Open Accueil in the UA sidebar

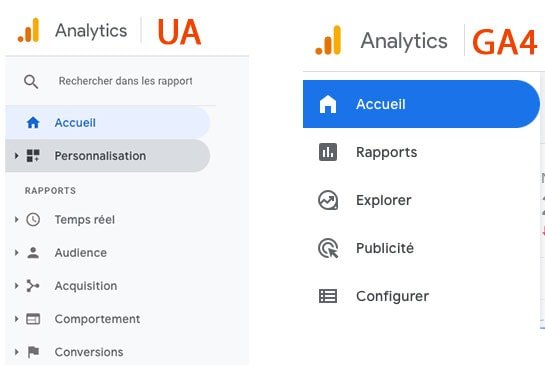pos(108,123)
